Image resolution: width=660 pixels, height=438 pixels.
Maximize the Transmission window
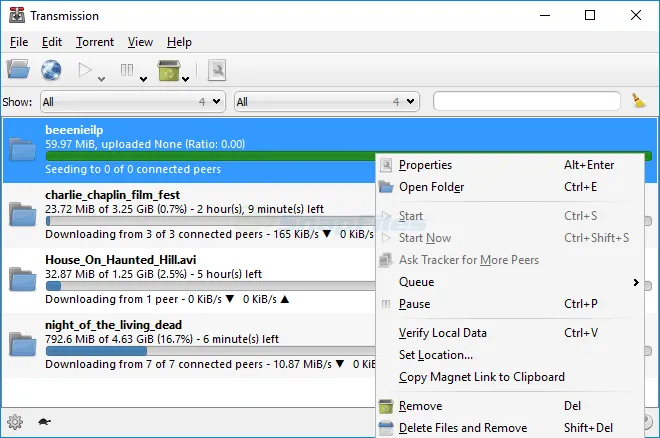tap(590, 16)
